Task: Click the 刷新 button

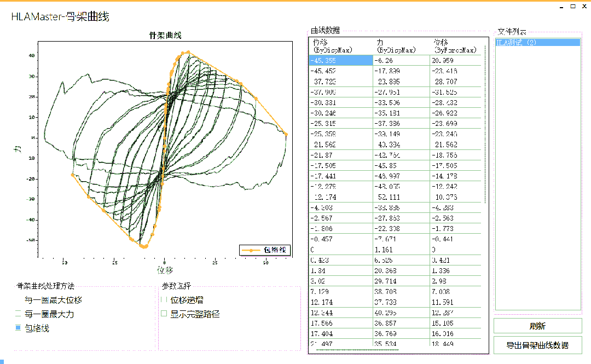Action: coord(537,326)
